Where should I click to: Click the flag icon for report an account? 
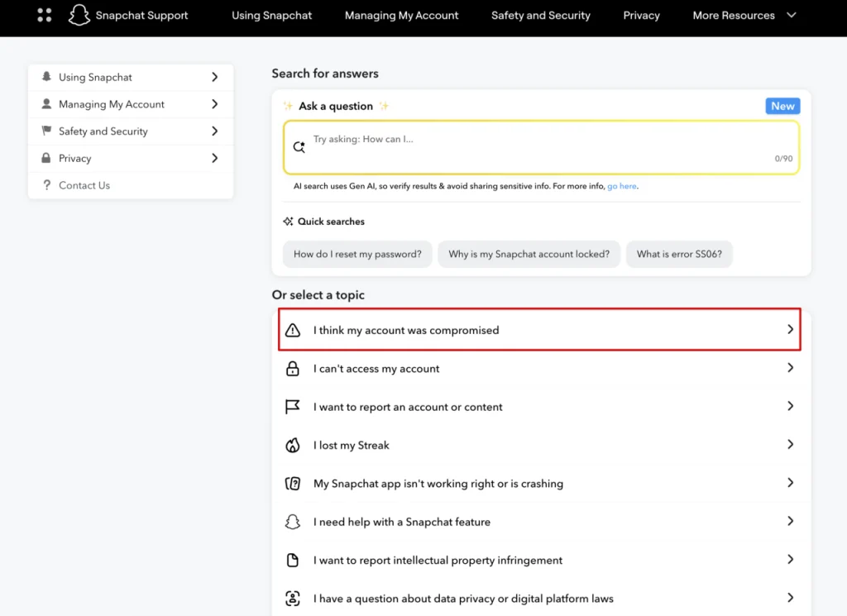[292, 407]
